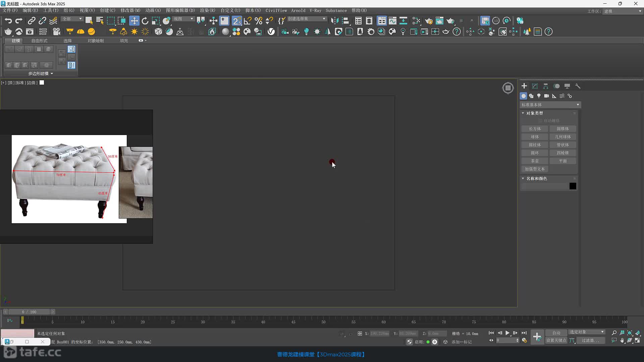The image size is (644, 362).
Task: Open Select by Name list
Action: (100, 21)
